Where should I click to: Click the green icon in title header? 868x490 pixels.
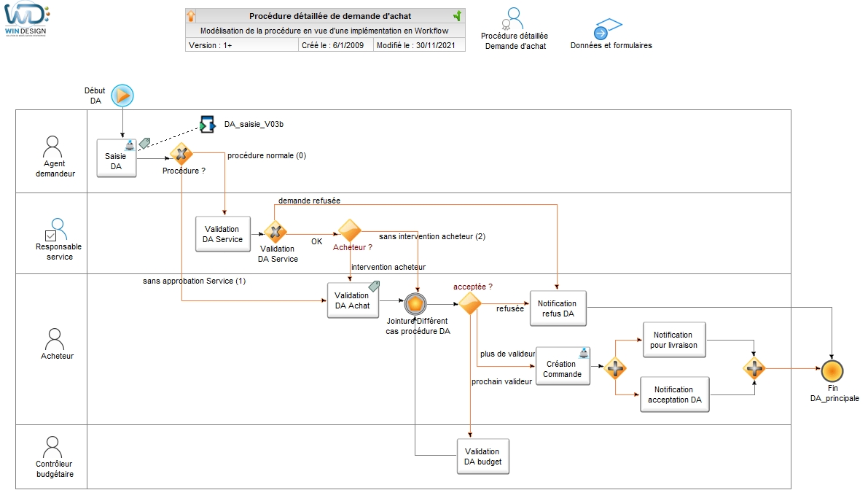(457, 16)
